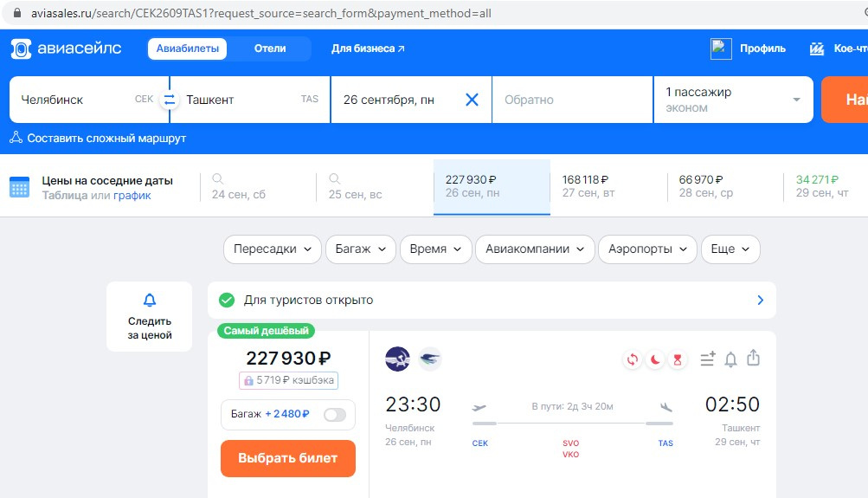Open the Время filter dropdown
This screenshot has width=868, height=498.
pos(435,249)
